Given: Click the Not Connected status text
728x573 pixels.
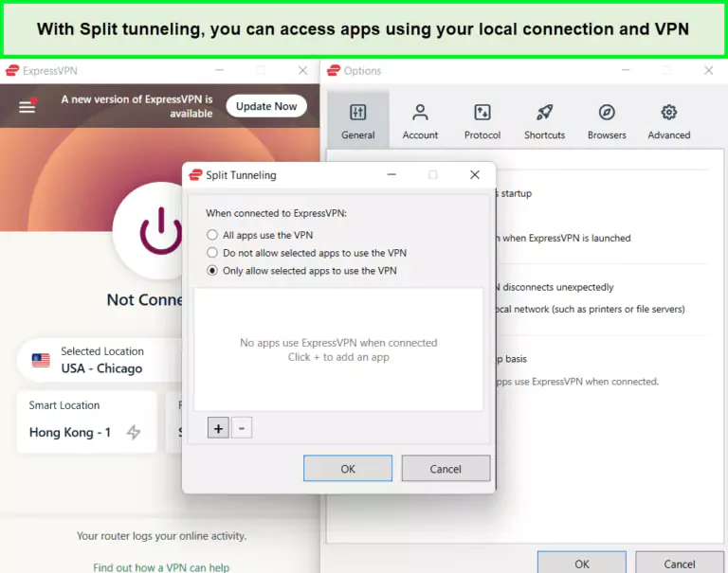Looking at the screenshot, I should pyautogui.click(x=145, y=299).
